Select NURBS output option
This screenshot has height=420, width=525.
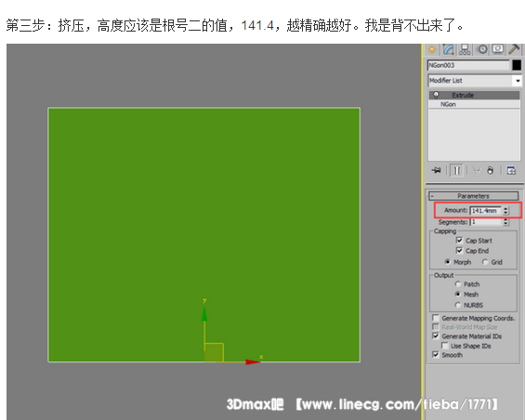point(458,305)
